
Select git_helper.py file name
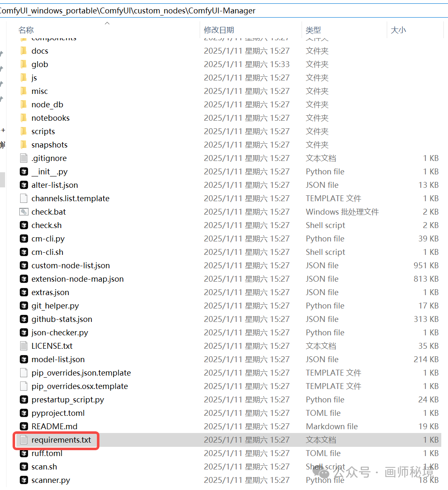(55, 306)
